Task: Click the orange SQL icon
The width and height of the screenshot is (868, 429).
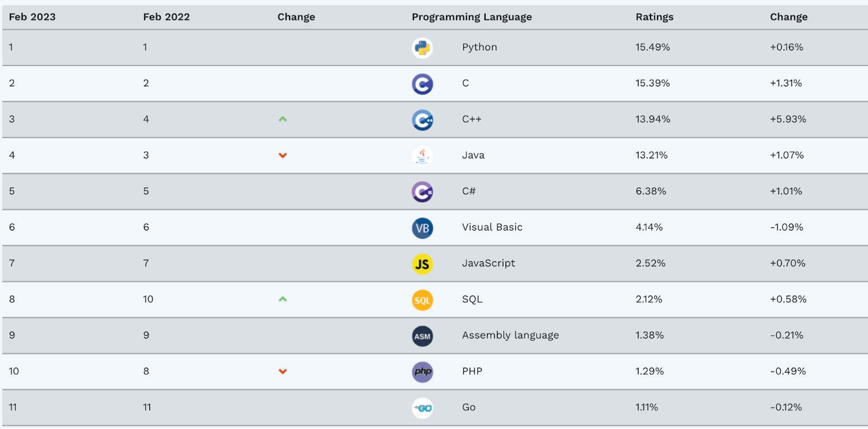Action: (x=422, y=300)
